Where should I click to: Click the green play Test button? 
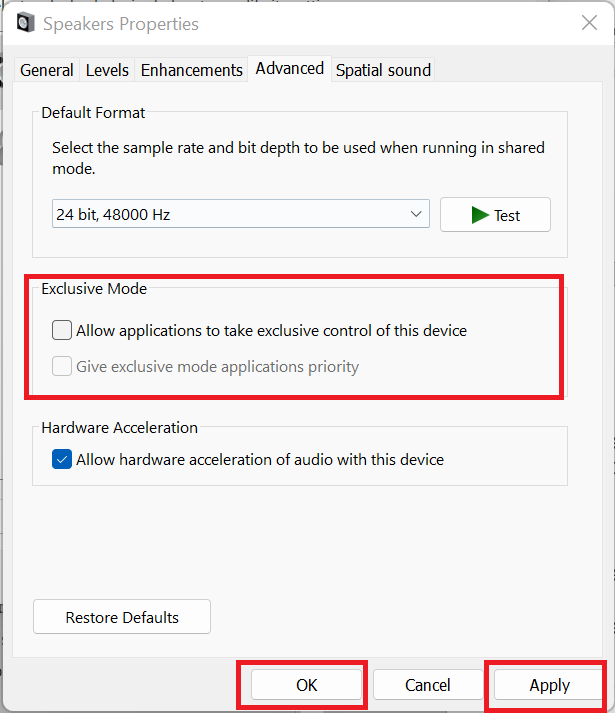pyautogui.click(x=495, y=215)
